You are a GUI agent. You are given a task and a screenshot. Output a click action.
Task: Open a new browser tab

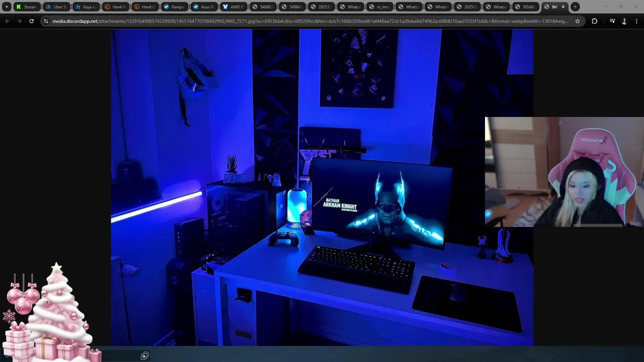pyautogui.click(x=575, y=7)
